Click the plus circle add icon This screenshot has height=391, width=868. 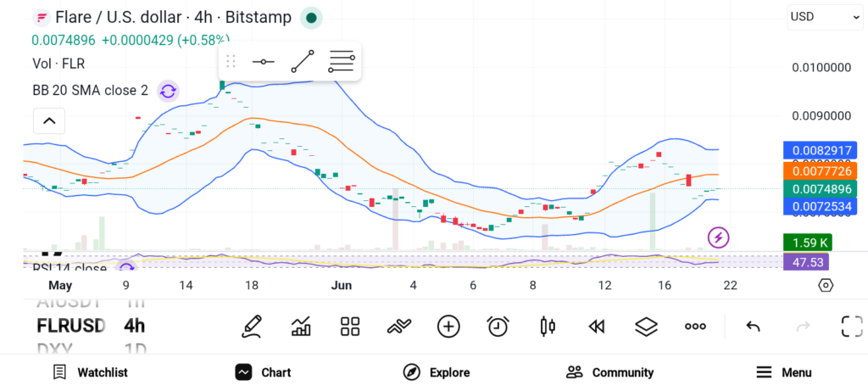[x=448, y=327]
